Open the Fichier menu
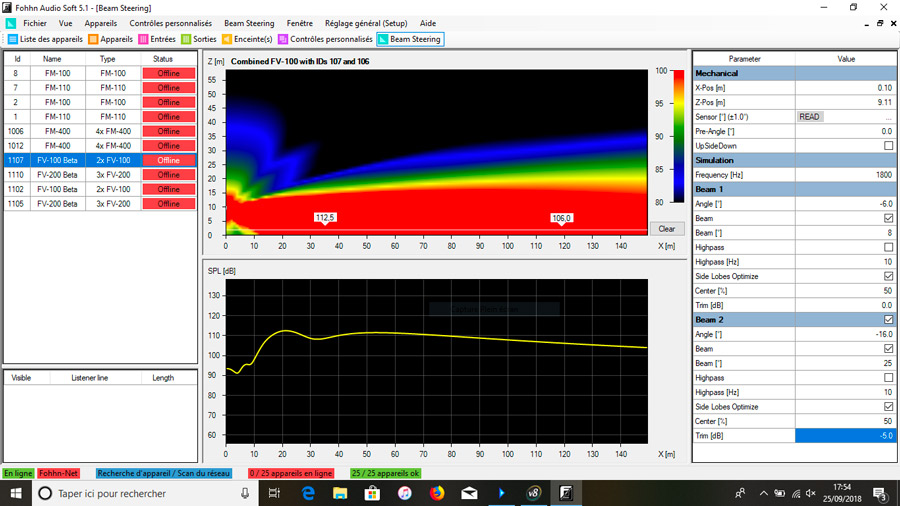Screen dimensions: 900x506 tap(35, 24)
